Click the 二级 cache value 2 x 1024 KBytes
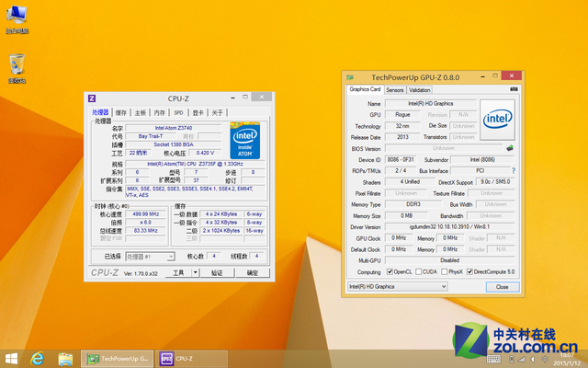Screen dimensions: 588x368 pyautogui.click(x=221, y=231)
